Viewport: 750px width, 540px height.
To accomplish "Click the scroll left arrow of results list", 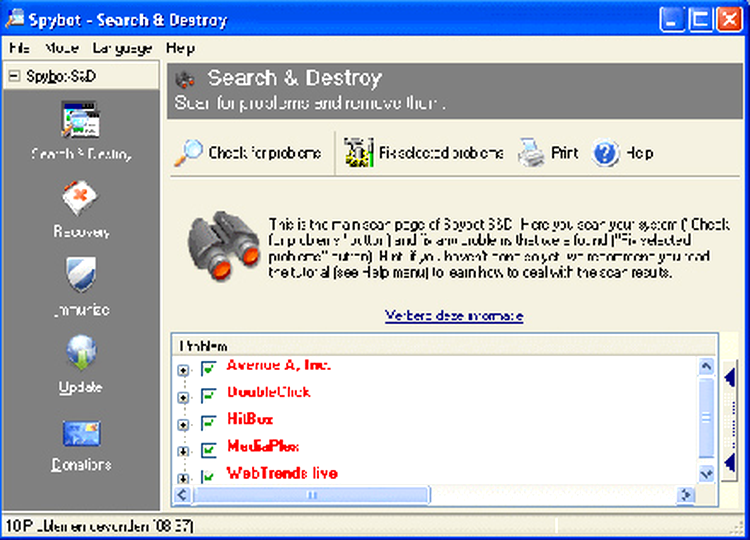I will (183, 495).
